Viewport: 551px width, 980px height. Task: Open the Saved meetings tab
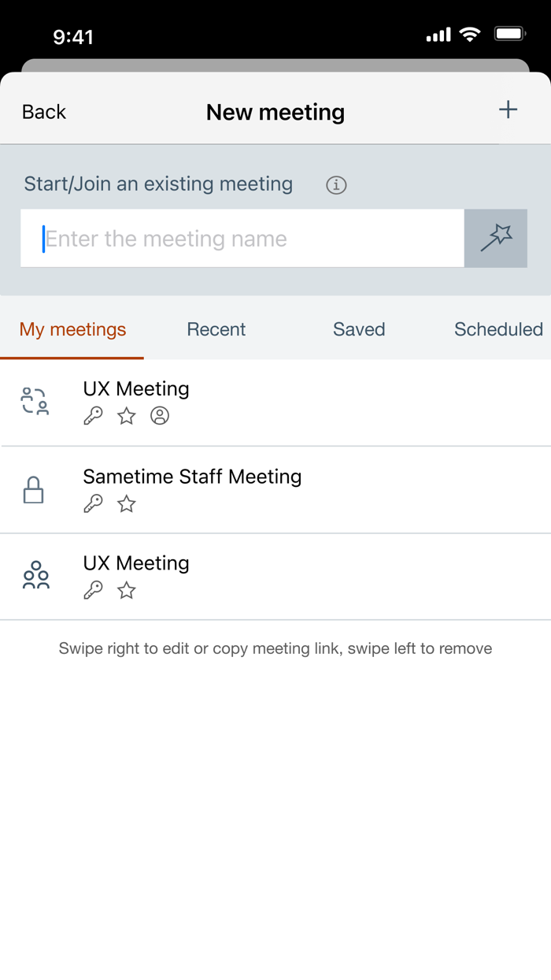(359, 329)
